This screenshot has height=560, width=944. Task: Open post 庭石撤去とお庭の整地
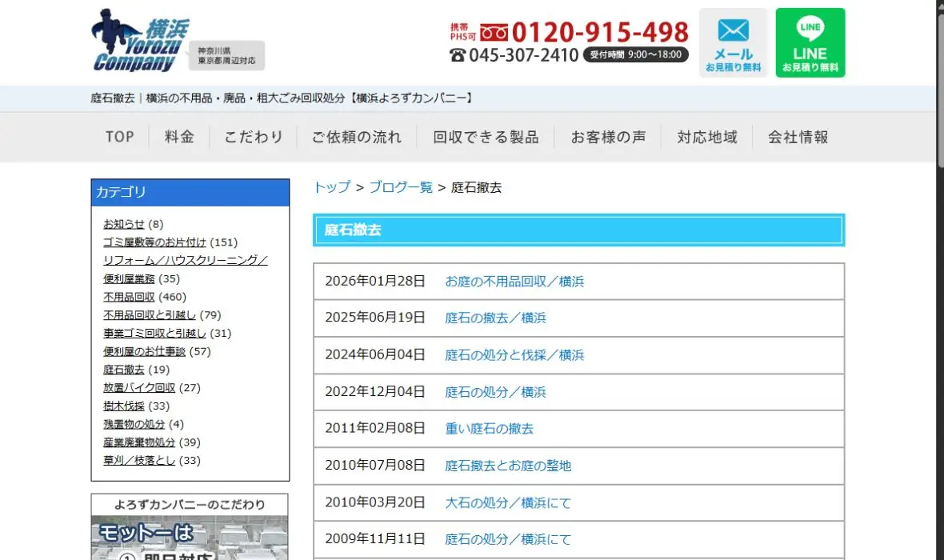[508, 466]
